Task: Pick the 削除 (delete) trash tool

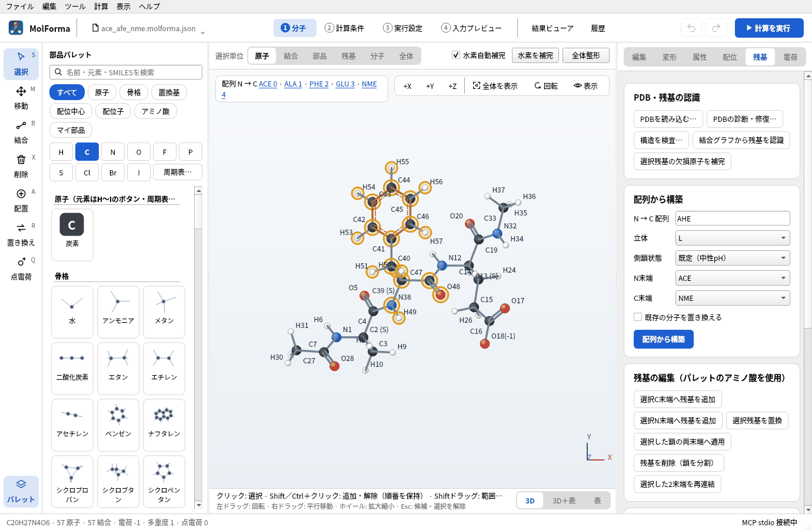Action: [x=21, y=166]
